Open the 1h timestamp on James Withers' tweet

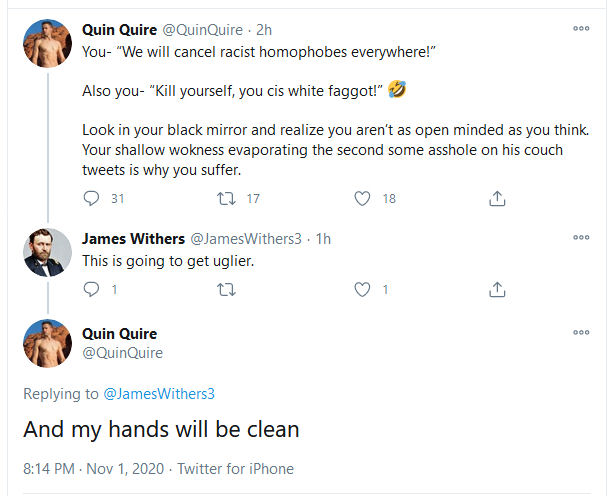pos(323,238)
